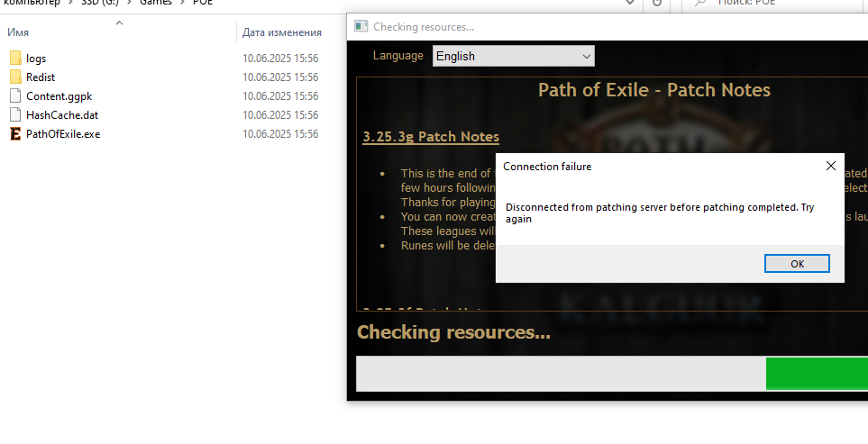Click the modified date of HashCache.dat
868x444 pixels.
[x=280, y=114]
